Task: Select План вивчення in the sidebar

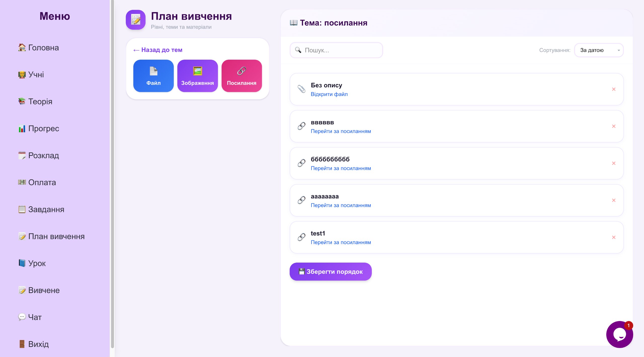Action: [51, 236]
